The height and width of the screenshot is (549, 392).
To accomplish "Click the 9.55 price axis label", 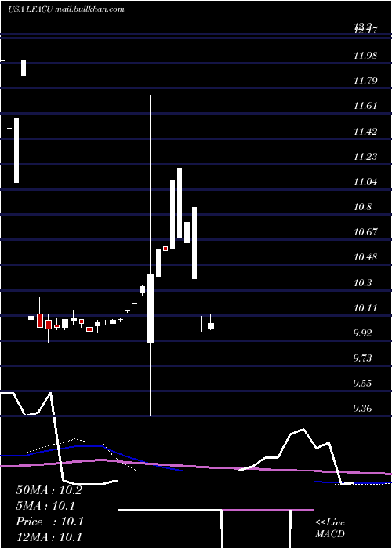I will (x=362, y=383).
